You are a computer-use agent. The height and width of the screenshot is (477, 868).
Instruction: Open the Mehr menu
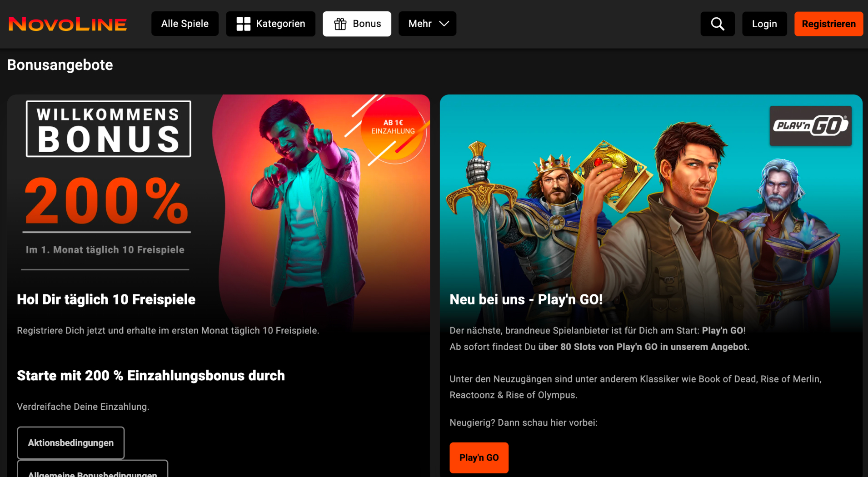coord(428,24)
